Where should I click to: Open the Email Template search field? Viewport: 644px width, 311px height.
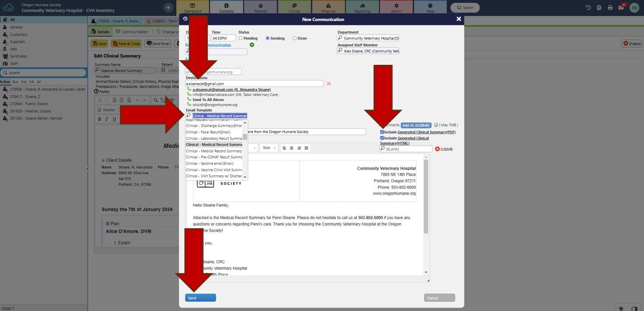[217, 116]
